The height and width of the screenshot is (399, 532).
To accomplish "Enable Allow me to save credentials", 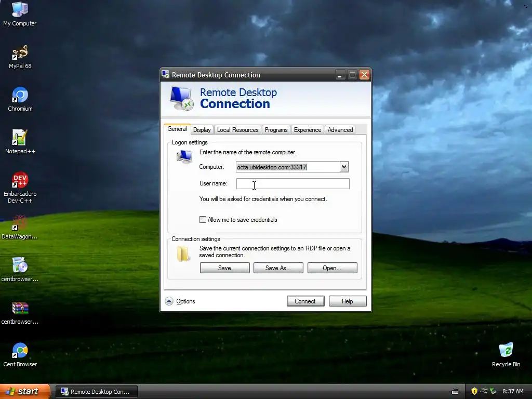I will point(203,220).
